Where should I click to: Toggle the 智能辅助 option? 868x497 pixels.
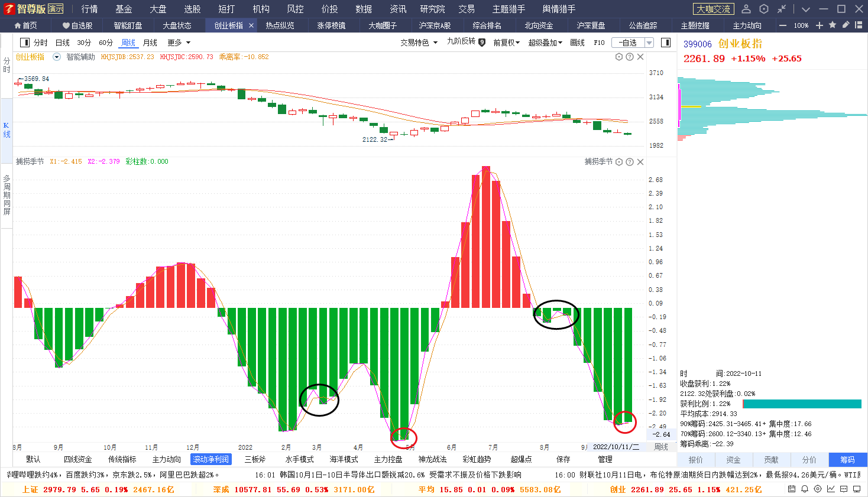80,57
